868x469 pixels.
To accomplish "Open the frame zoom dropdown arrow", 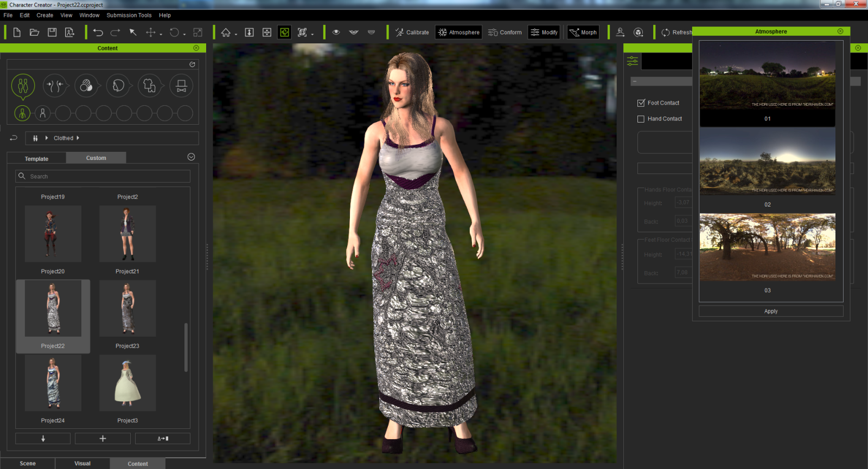I will tap(312, 35).
